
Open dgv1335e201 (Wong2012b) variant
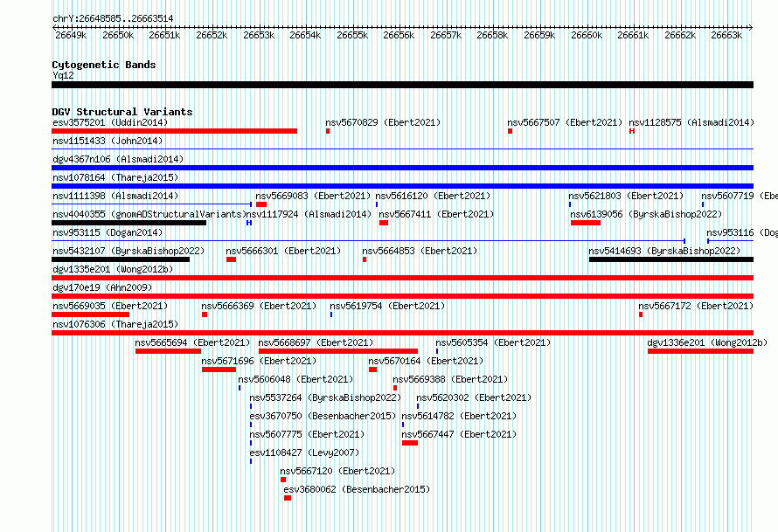tap(113, 269)
